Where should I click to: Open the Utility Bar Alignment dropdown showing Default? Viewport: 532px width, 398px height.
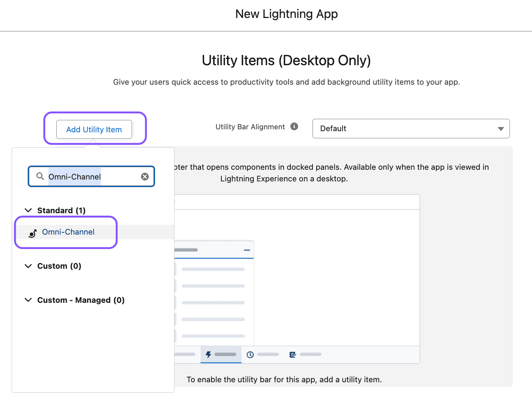[x=411, y=129]
